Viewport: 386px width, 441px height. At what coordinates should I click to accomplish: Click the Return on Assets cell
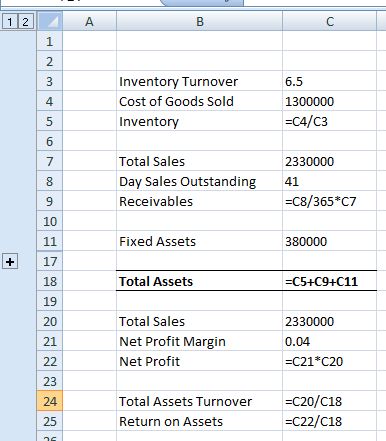(199, 421)
